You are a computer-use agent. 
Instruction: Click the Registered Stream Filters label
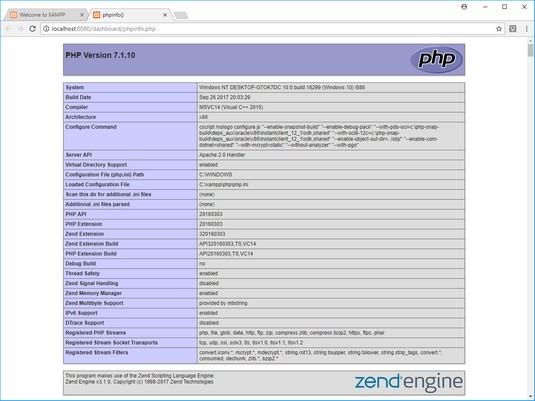coord(97,353)
